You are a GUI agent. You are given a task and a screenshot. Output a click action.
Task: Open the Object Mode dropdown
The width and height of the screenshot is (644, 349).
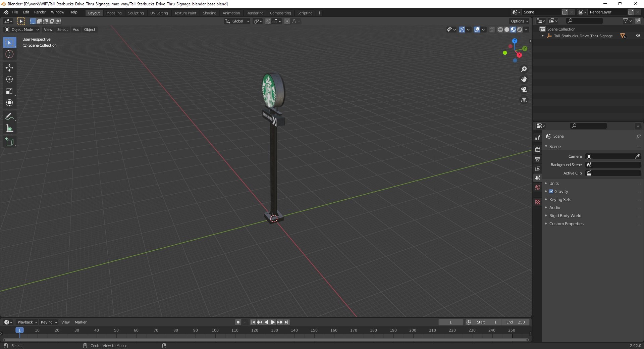pyautogui.click(x=21, y=30)
